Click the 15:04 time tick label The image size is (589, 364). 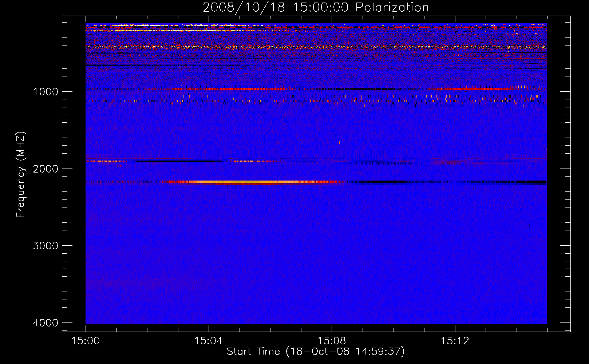coord(209,341)
